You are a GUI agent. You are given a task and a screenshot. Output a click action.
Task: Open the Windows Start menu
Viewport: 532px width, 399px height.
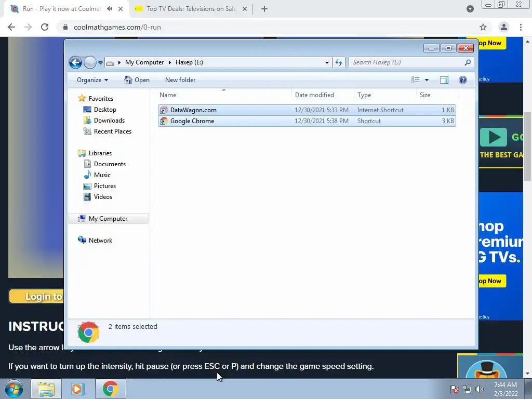click(x=13, y=389)
